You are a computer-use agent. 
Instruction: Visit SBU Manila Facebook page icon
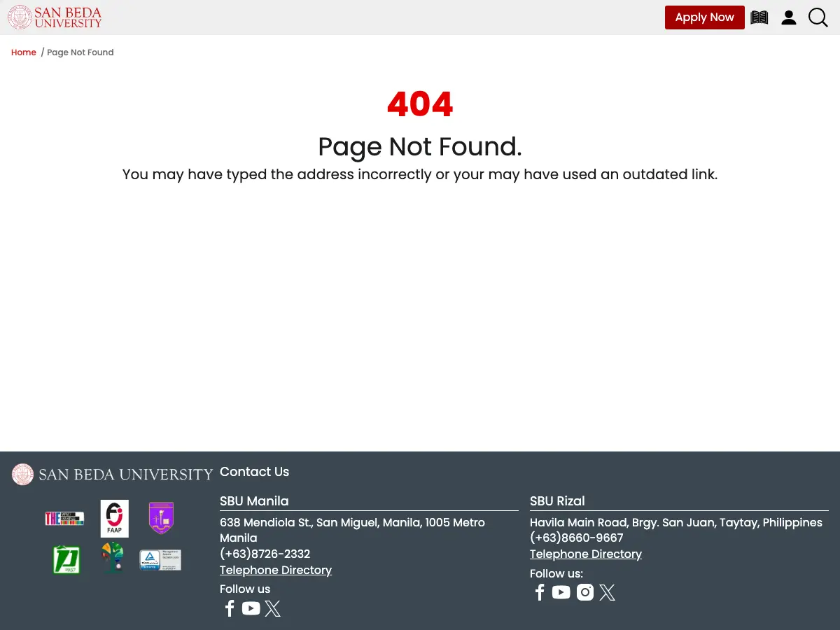[230, 608]
